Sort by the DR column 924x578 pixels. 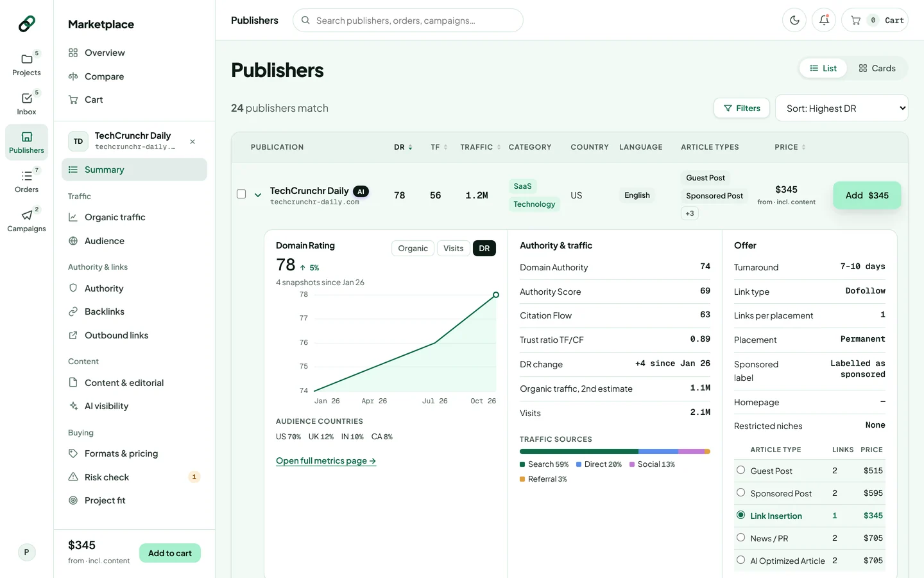[x=403, y=147]
